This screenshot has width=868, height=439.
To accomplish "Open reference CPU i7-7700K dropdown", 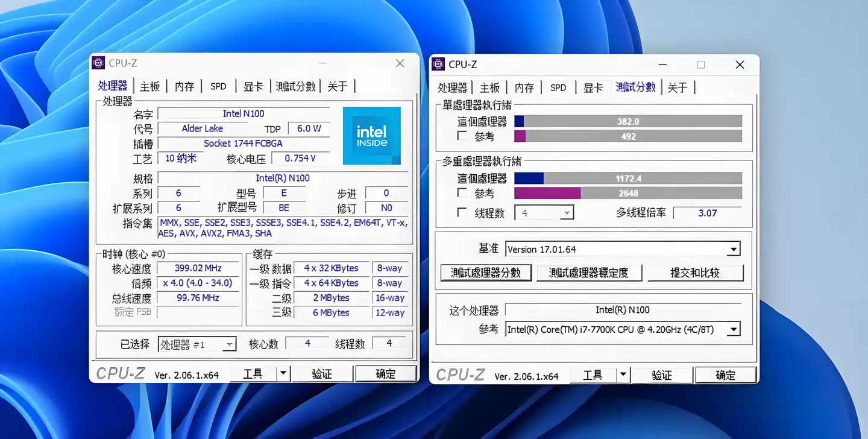I will 623,329.
